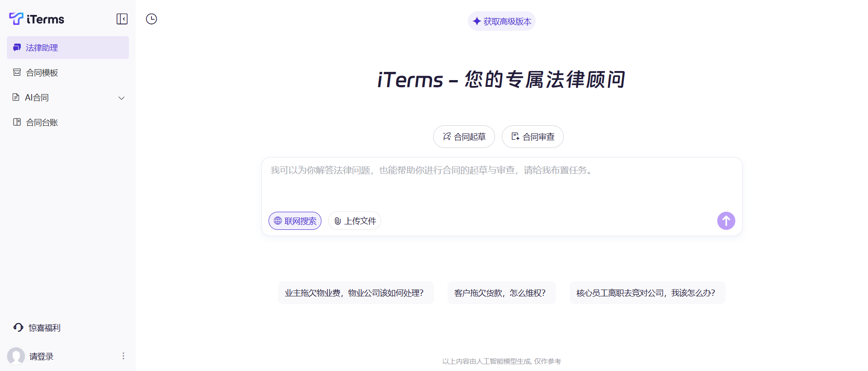Select the 客户拖欠货款 suggested question
The height and width of the screenshot is (371, 868).
click(x=502, y=293)
